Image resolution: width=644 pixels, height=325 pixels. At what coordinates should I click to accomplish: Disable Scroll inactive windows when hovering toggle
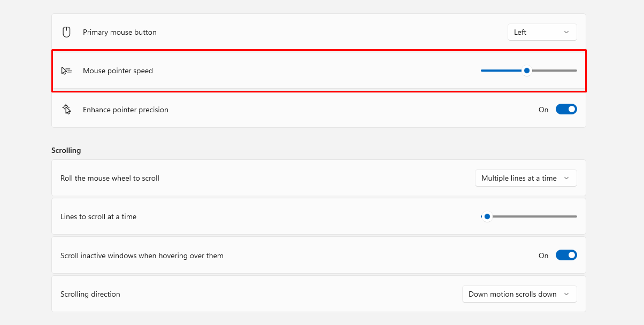(566, 256)
